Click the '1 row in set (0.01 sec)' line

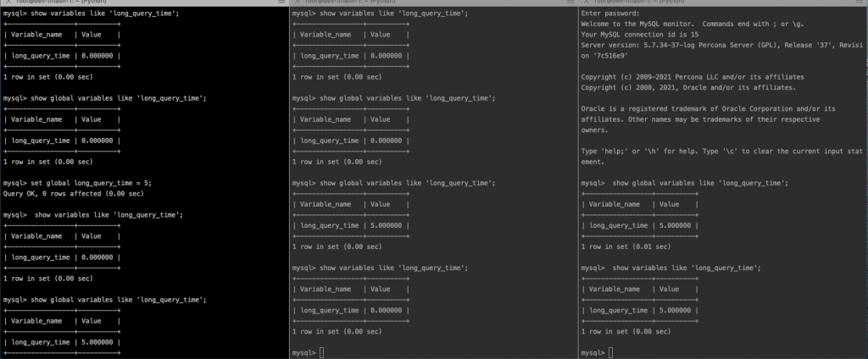click(x=626, y=246)
